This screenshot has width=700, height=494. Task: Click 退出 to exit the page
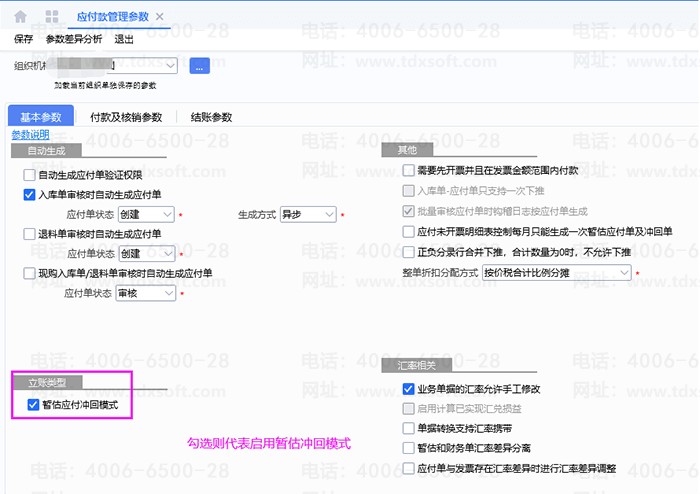pos(124,40)
